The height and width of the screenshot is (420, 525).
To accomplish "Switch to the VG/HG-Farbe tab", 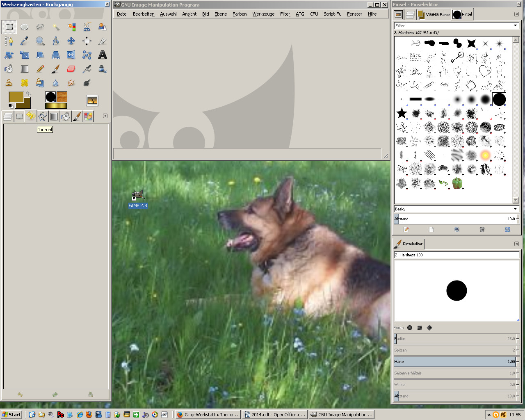I will pyautogui.click(x=434, y=14).
